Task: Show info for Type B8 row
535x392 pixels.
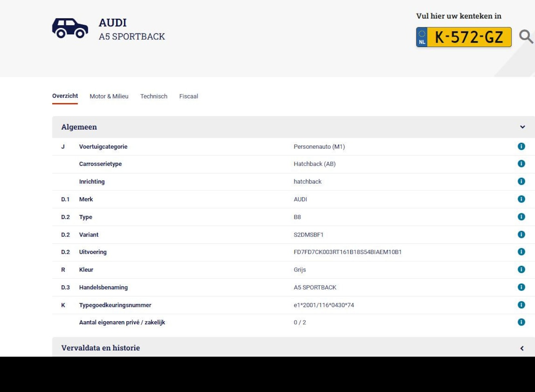Action: point(521,217)
